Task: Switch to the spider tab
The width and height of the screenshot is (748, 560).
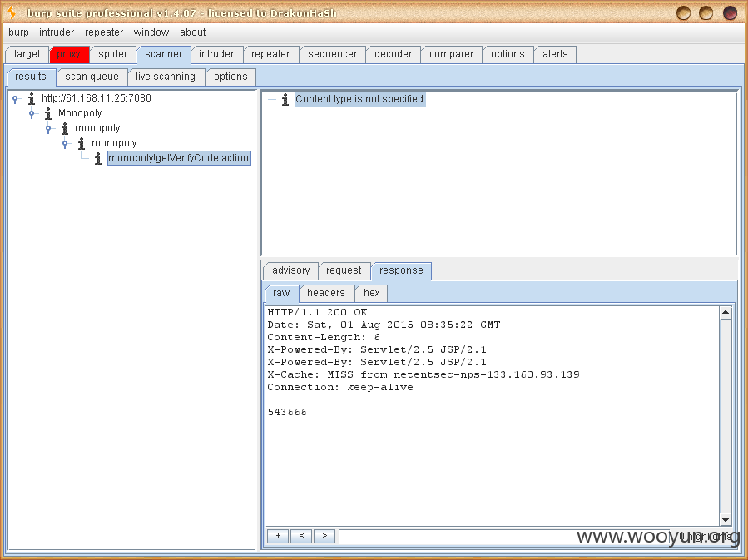Action: pos(113,54)
